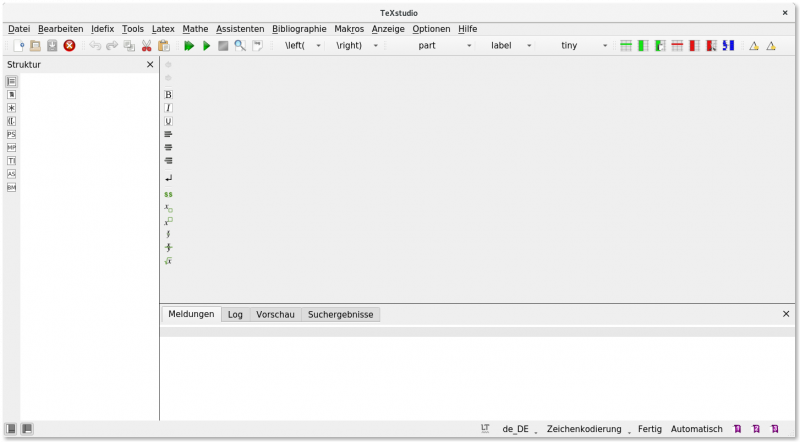Screen dimensions: 800x442
Task: Close the document with the red X icon
Action: [69, 46]
